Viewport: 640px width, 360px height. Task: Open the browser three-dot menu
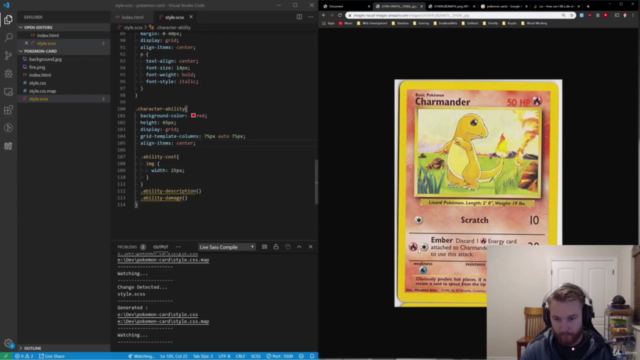(633, 15)
